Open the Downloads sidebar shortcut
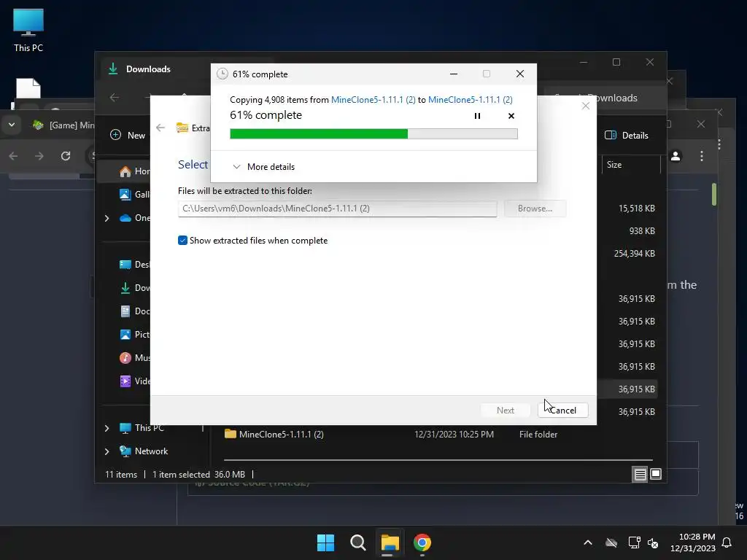747x560 pixels. (134, 287)
